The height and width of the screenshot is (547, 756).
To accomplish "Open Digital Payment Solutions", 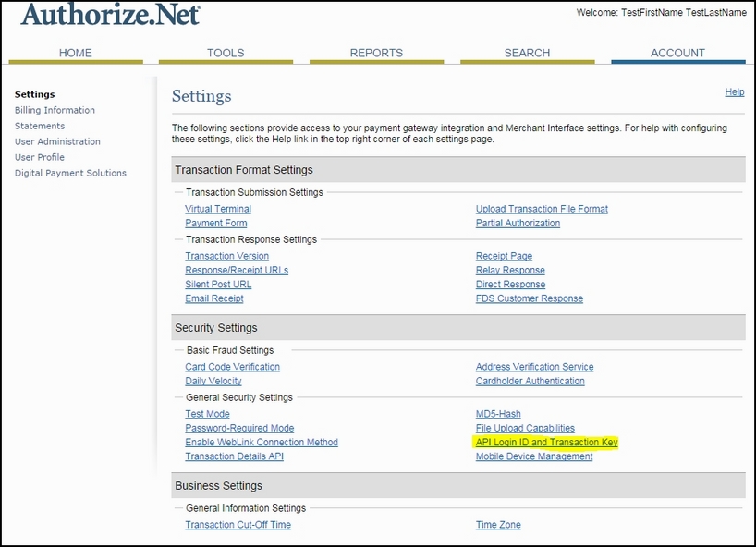I will [70, 173].
